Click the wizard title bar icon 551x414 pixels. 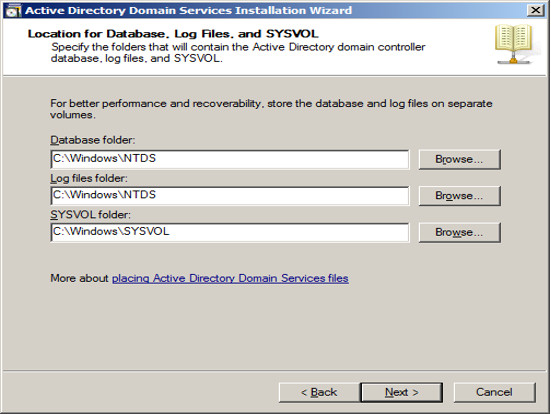point(13,11)
